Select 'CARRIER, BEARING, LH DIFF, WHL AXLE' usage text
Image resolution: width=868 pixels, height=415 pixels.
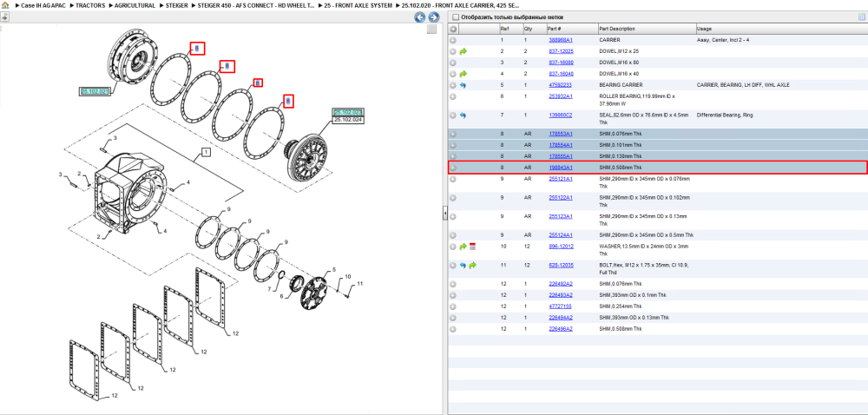pos(743,85)
